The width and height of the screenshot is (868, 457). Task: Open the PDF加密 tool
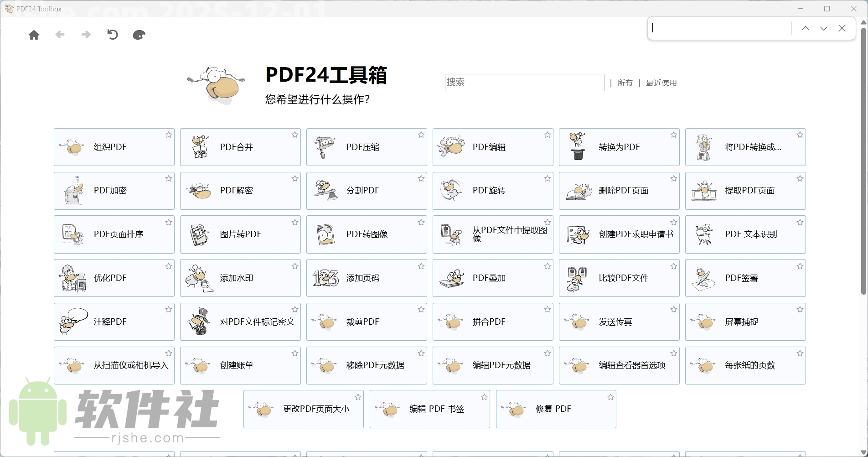pos(114,191)
